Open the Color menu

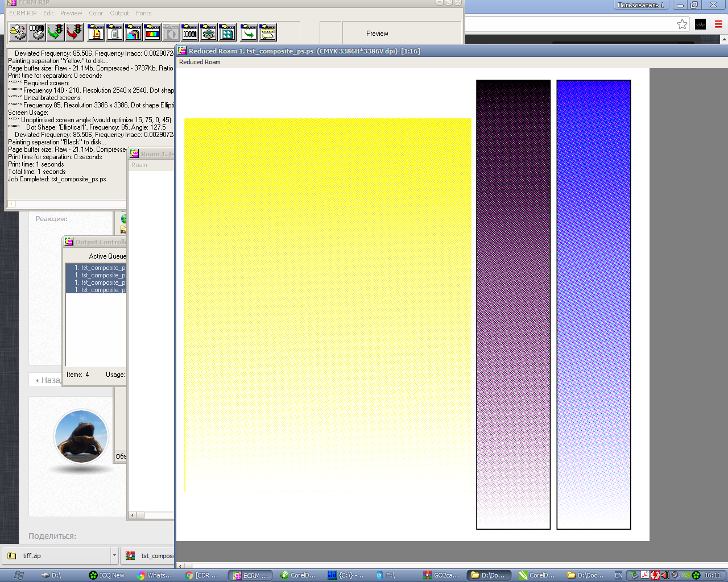96,13
